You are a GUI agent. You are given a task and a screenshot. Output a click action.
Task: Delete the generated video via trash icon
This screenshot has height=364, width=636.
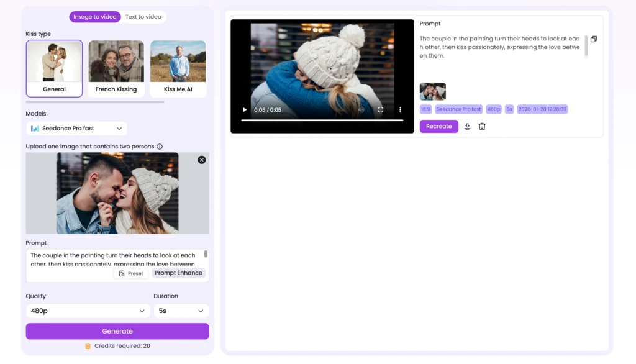(482, 126)
